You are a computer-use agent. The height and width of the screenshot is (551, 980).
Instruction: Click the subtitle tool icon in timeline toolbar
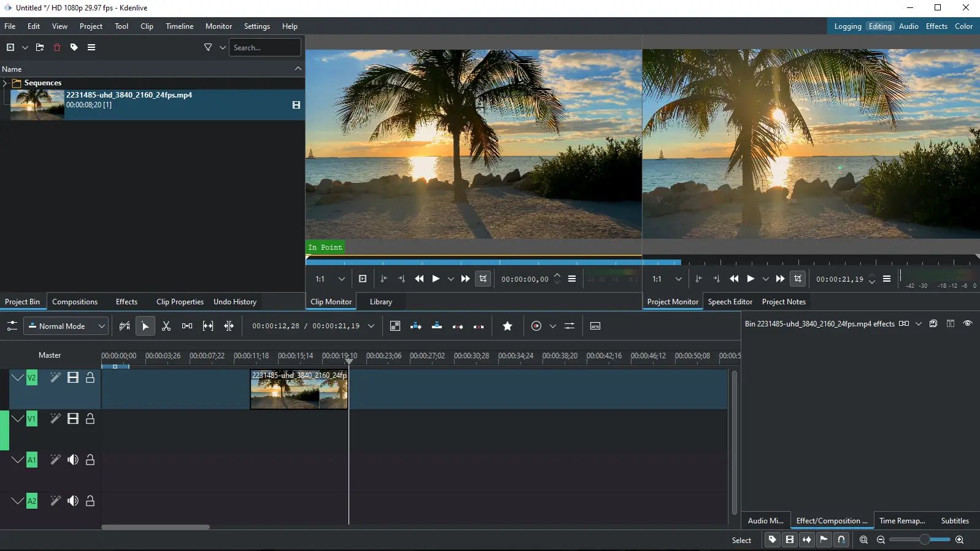595,326
